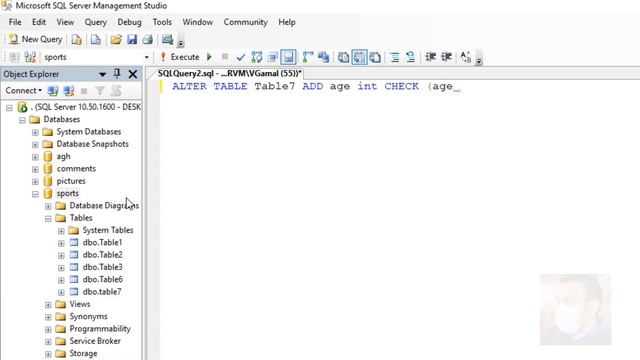Image resolution: width=640 pixels, height=360 pixels.
Task: Collapse the SQL Server root node
Action: pyautogui.click(x=9, y=108)
